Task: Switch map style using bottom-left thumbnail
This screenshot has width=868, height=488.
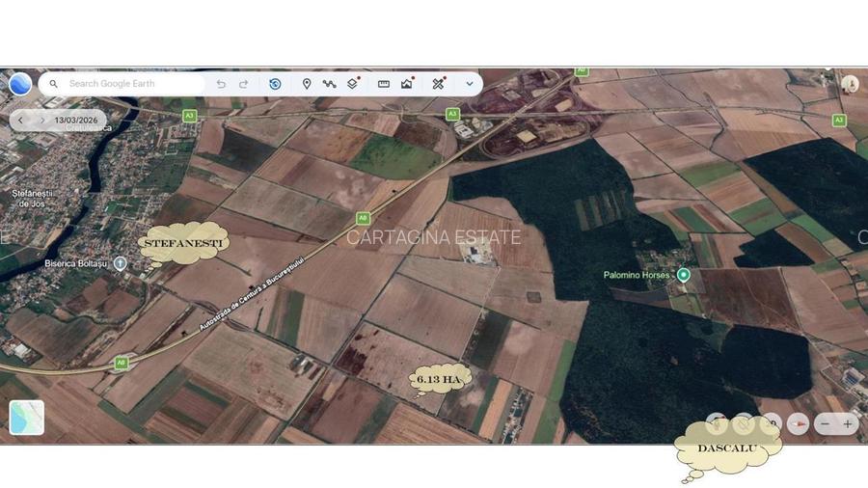Action: tap(27, 418)
